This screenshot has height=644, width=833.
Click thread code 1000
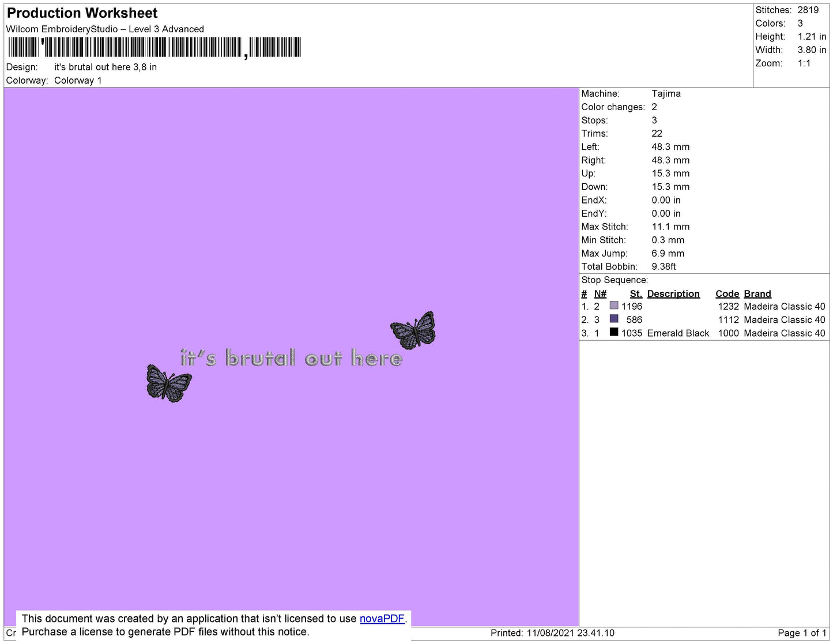pos(729,333)
